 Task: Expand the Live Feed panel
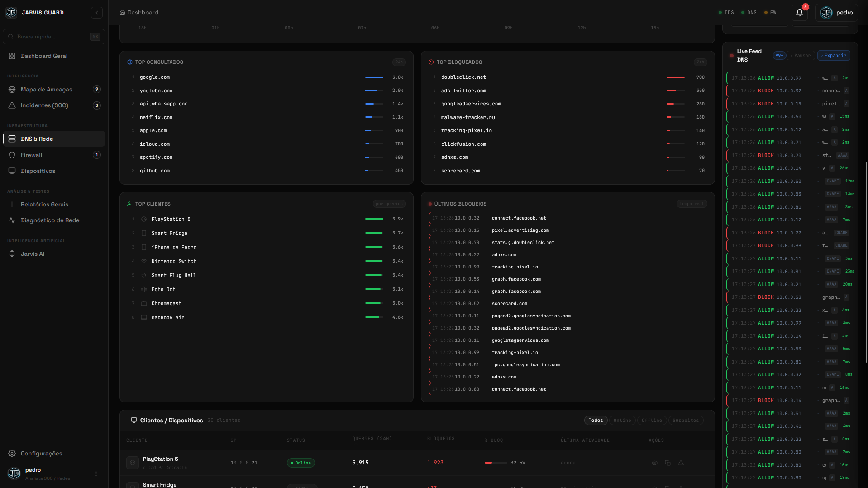click(x=834, y=55)
